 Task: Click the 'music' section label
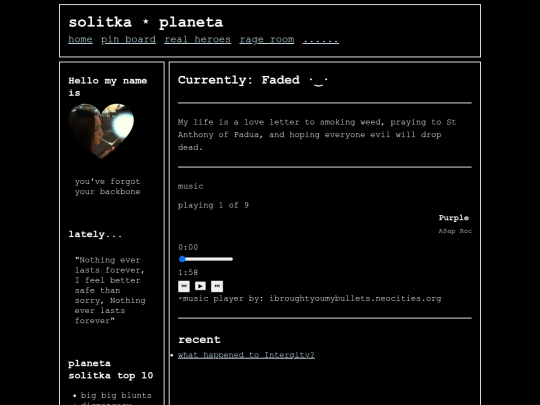tap(190, 186)
